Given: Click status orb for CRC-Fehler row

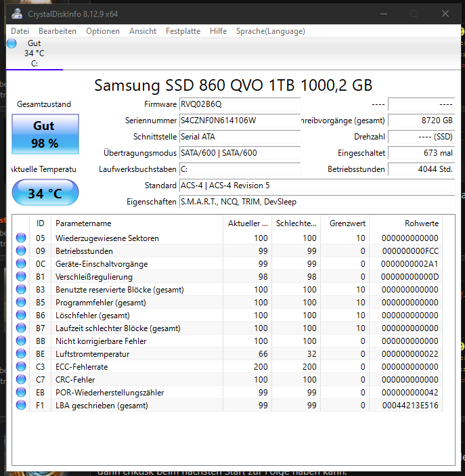Looking at the screenshot, I should click(21, 379).
